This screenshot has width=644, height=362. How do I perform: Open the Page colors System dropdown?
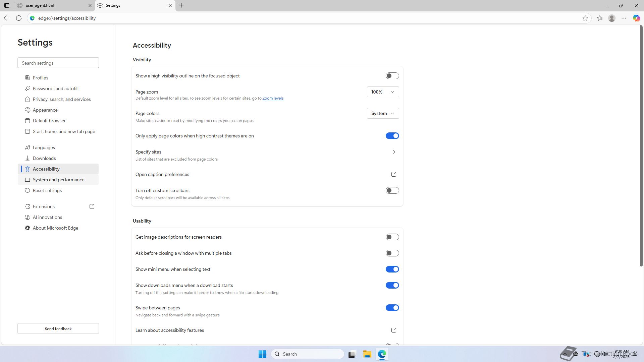[x=383, y=113]
